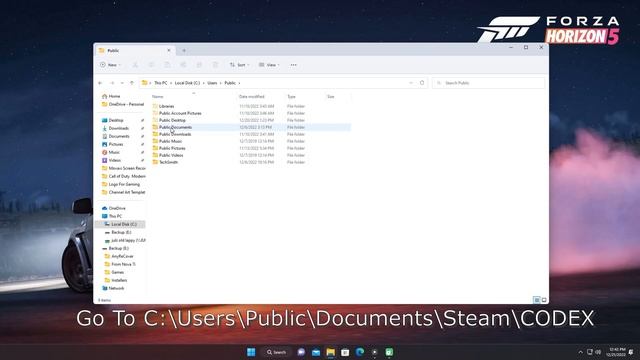Click the Rename toolbar icon
Screen dimensions: 640x360
[183, 65]
